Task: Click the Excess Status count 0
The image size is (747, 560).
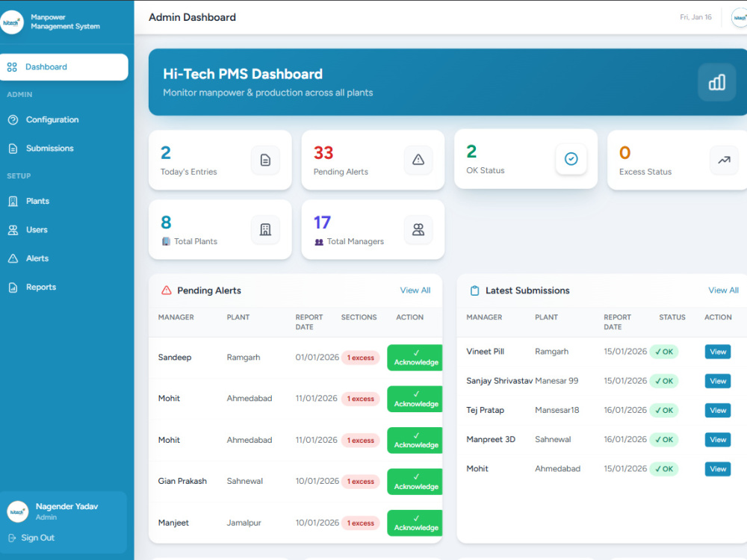Action: [624, 153]
